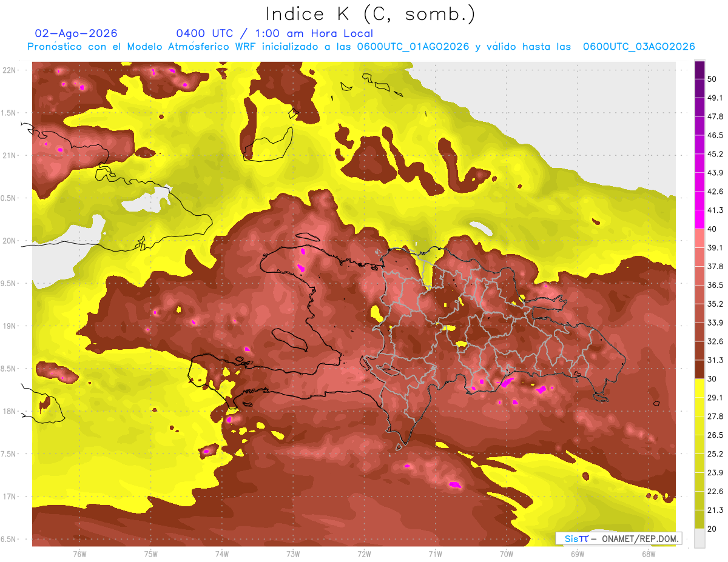This screenshot has width=728, height=562.
Task: Click colour scale label "30"
Action: point(712,379)
